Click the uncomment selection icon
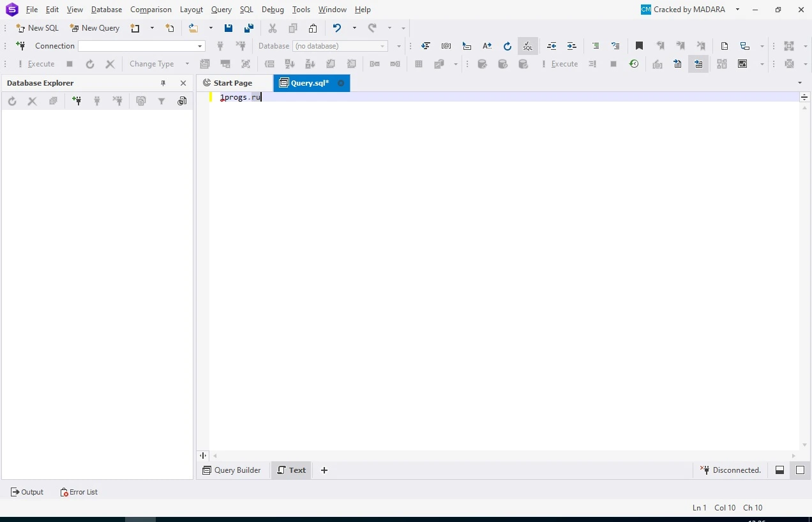The width and height of the screenshot is (812, 522). click(615, 46)
